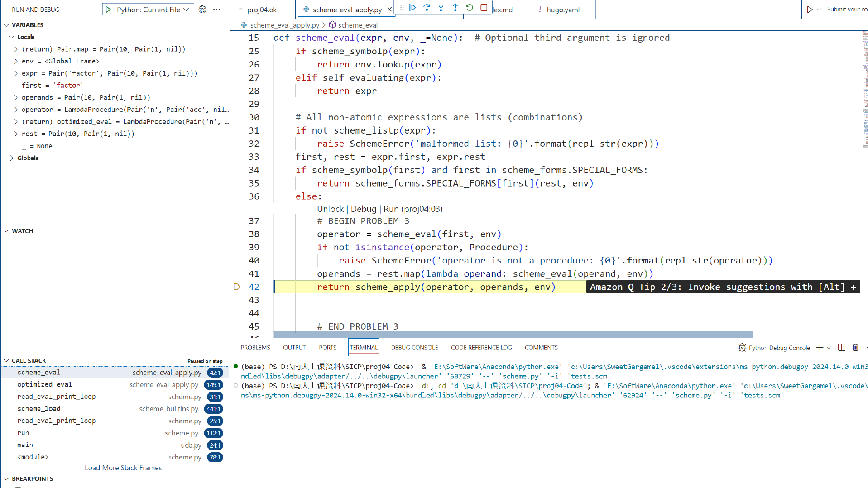Toggle breakpoint marker at line 42
This screenshot has width=868, height=488.
point(236,287)
